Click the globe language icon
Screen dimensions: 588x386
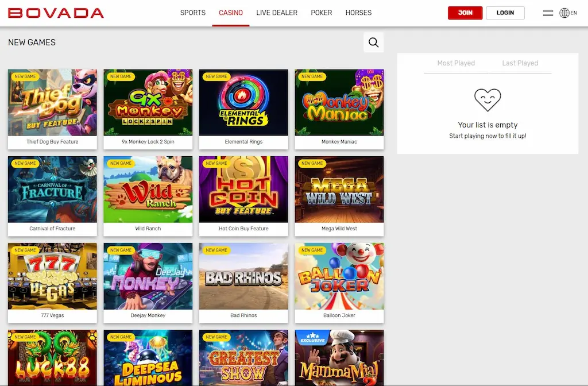564,13
